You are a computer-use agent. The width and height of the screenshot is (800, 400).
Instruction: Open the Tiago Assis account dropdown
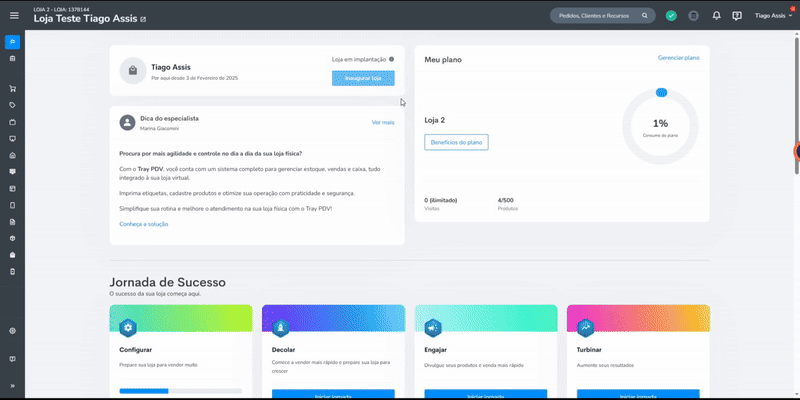pyautogui.click(x=773, y=16)
